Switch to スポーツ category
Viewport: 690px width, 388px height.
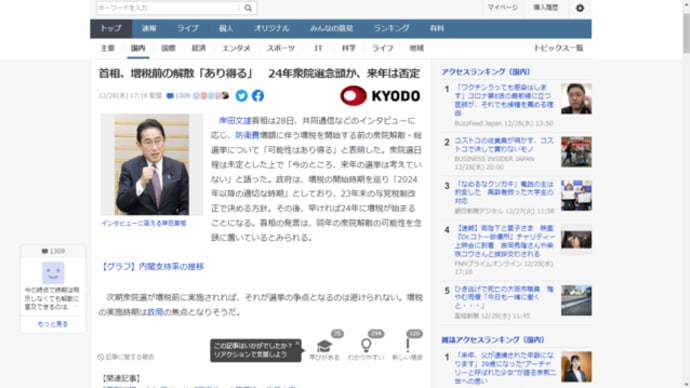click(281, 48)
